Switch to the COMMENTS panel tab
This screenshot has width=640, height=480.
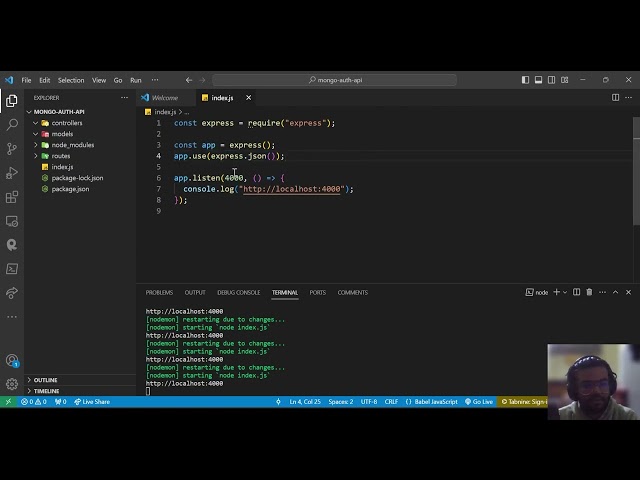click(353, 293)
